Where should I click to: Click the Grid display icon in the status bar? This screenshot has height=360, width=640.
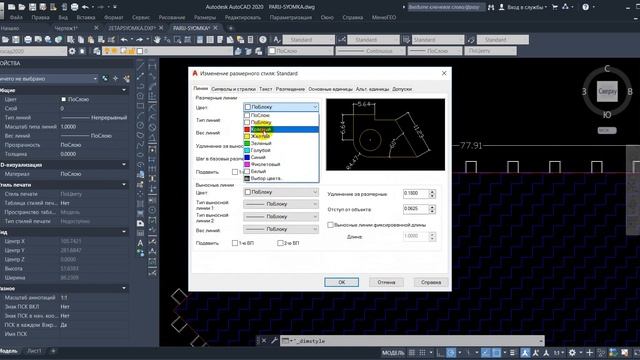tap(412, 353)
